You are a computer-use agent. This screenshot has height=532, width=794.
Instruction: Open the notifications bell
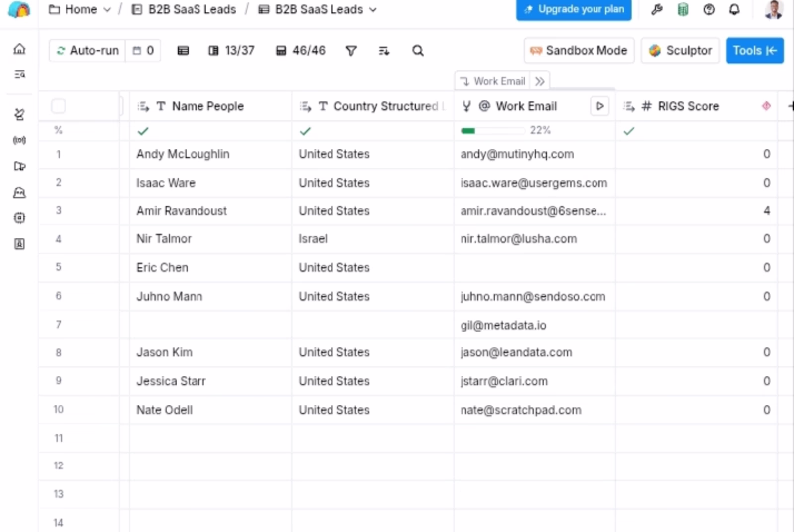734,9
